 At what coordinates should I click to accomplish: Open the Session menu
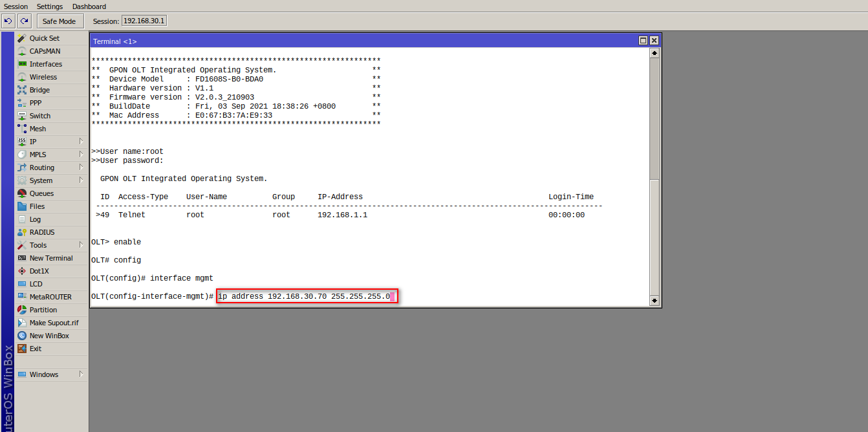[x=15, y=6]
